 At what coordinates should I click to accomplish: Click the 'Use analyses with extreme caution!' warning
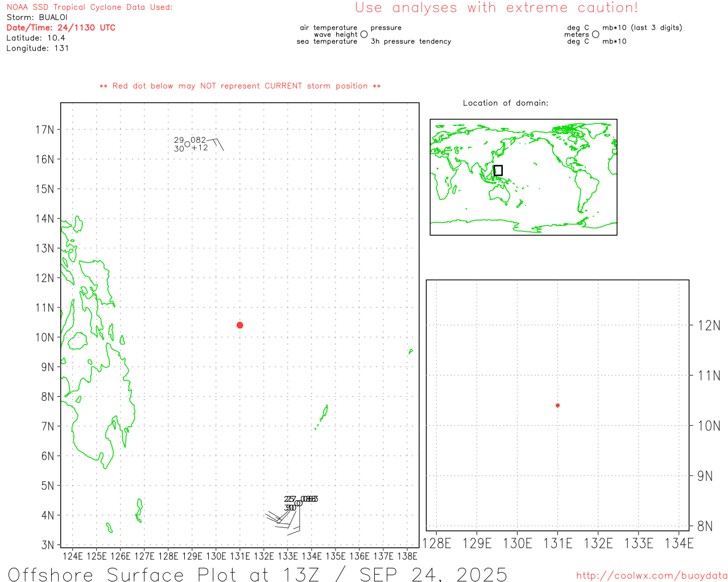[x=497, y=8]
